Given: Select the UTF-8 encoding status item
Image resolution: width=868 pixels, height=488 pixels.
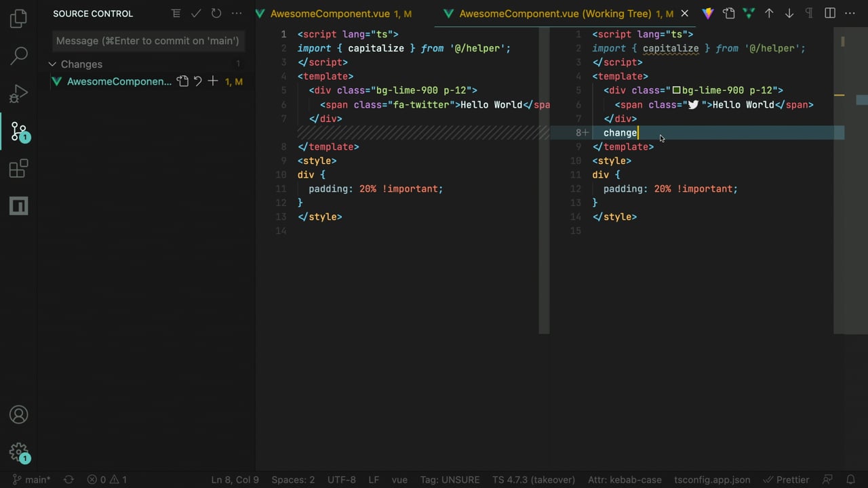Looking at the screenshot, I should coord(342,480).
